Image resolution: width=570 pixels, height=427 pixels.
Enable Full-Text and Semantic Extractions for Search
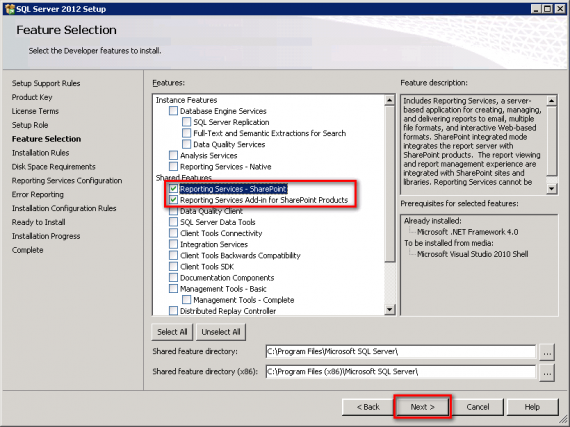186,133
